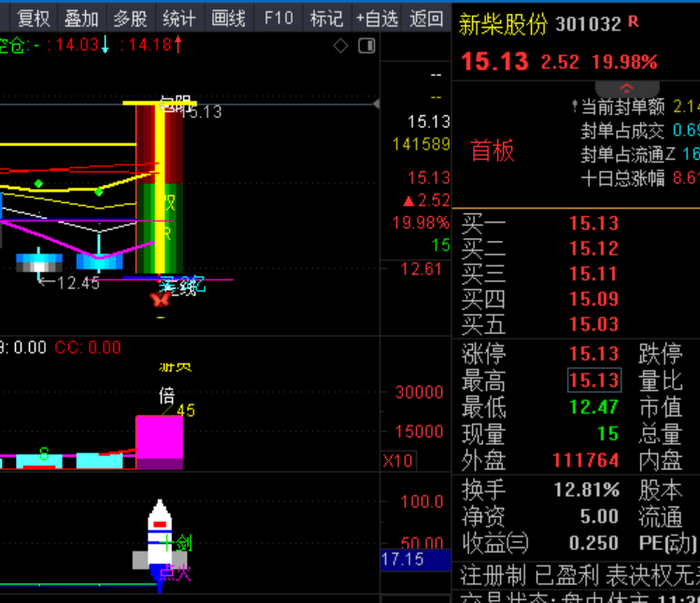Viewport: 700px width, 603px height.
Task: Click the 净资 value 5.00
Action: click(x=599, y=516)
